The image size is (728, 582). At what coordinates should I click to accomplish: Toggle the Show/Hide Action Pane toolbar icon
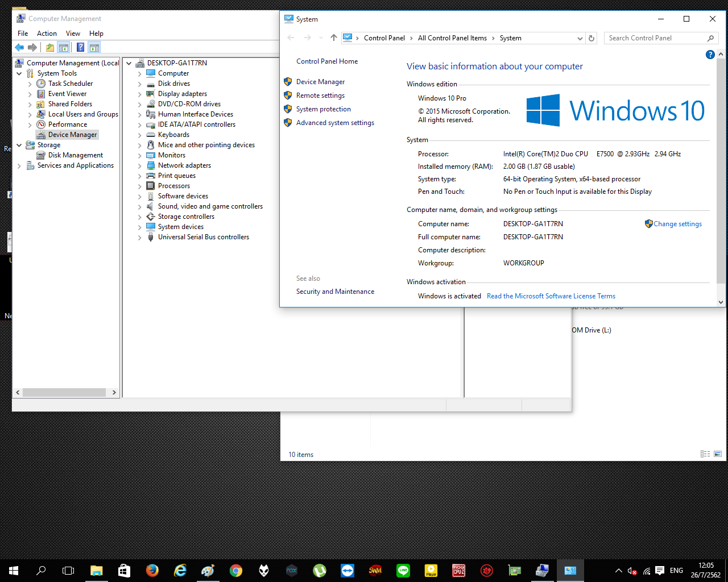click(94, 47)
